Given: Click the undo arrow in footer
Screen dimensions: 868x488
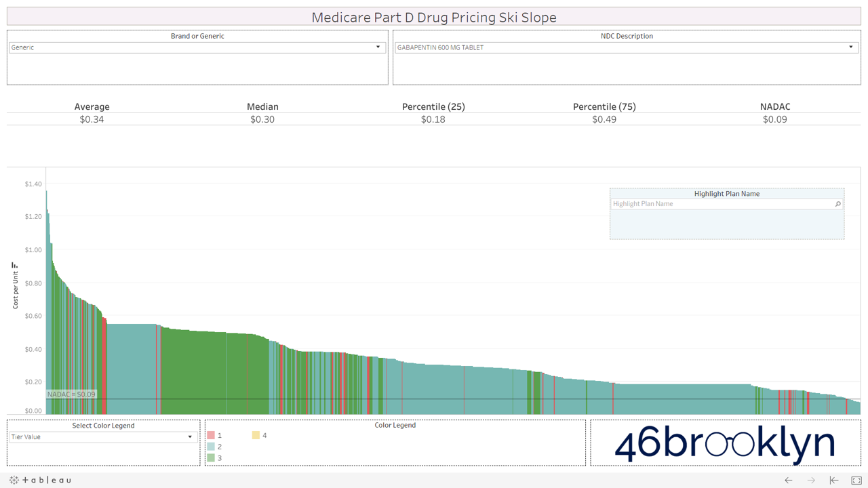Looking at the screenshot, I should (x=788, y=480).
